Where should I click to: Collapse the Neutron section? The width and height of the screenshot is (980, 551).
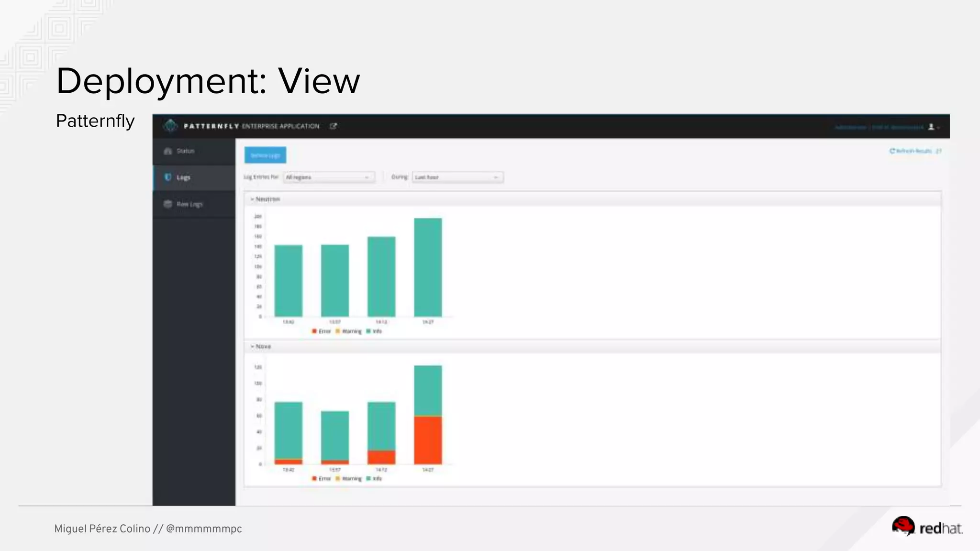point(265,199)
